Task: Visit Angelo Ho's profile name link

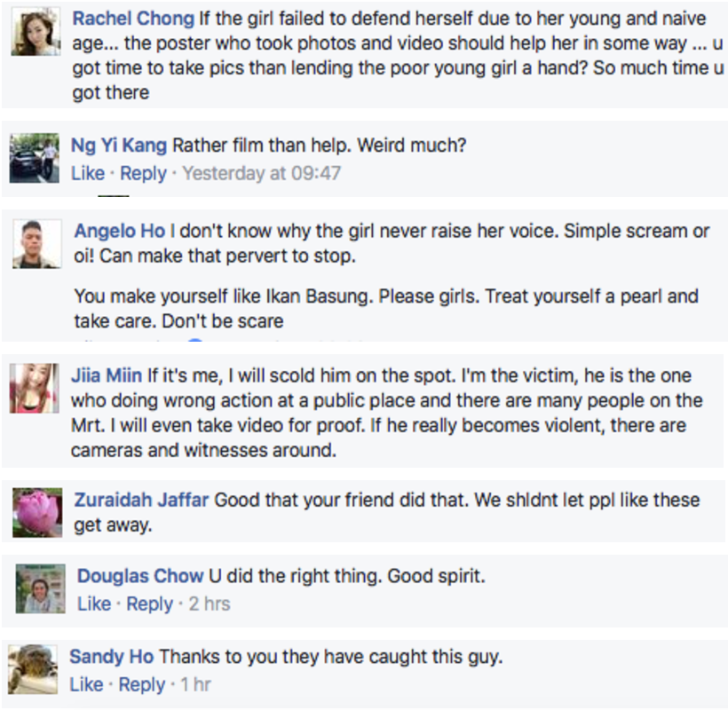Action: coord(119,231)
